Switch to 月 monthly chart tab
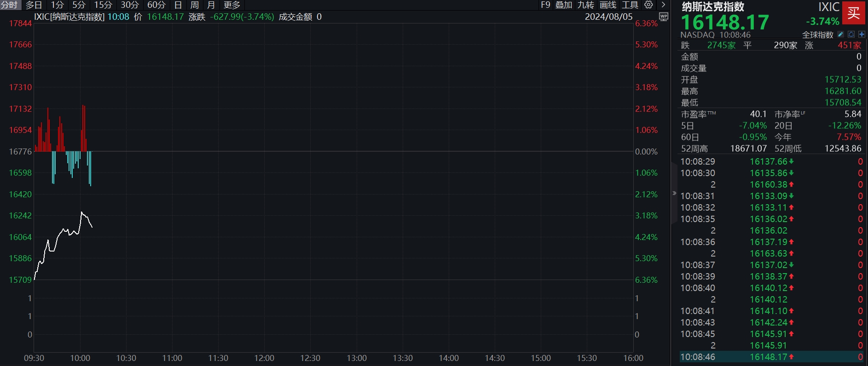Image resolution: width=868 pixels, height=366 pixels. point(211,5)
